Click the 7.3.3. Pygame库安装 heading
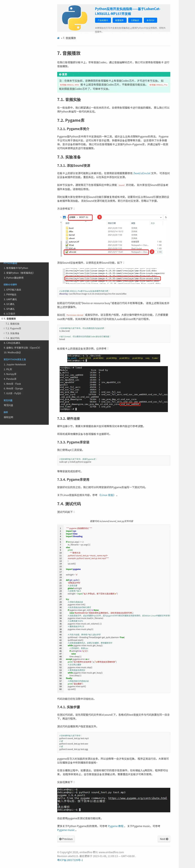The width and height of the screenshot is (195, 868). 73,442
